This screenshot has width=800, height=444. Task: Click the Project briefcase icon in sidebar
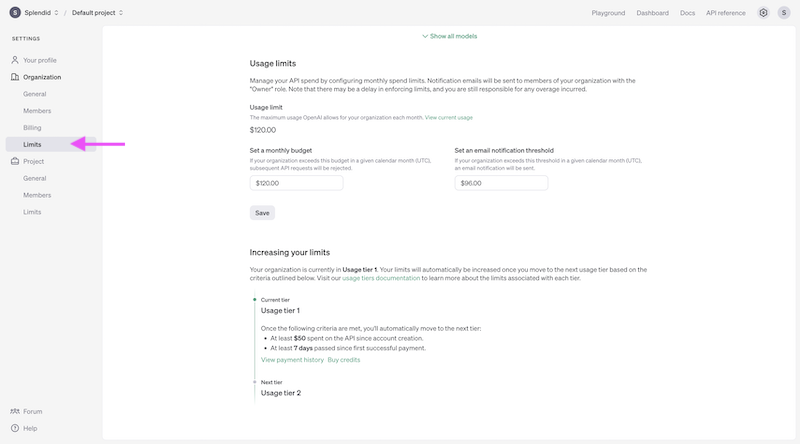point(15,161)
